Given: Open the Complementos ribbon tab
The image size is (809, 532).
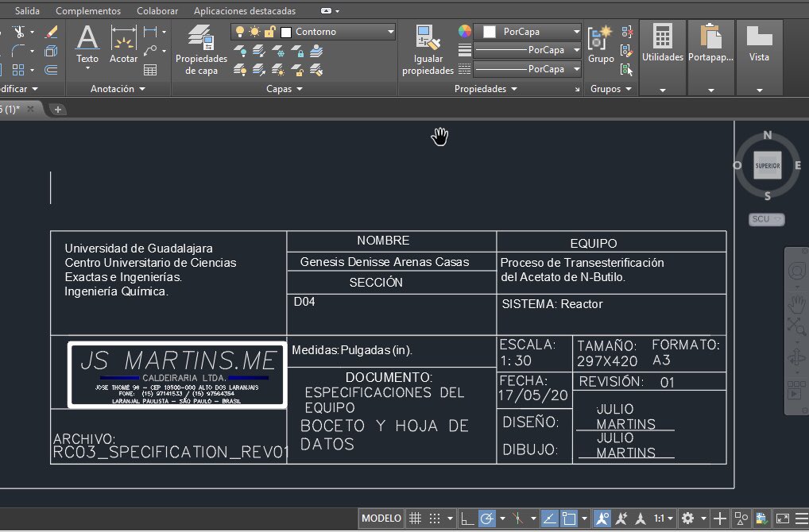Looking at the screenshot, I should [88, 11].
